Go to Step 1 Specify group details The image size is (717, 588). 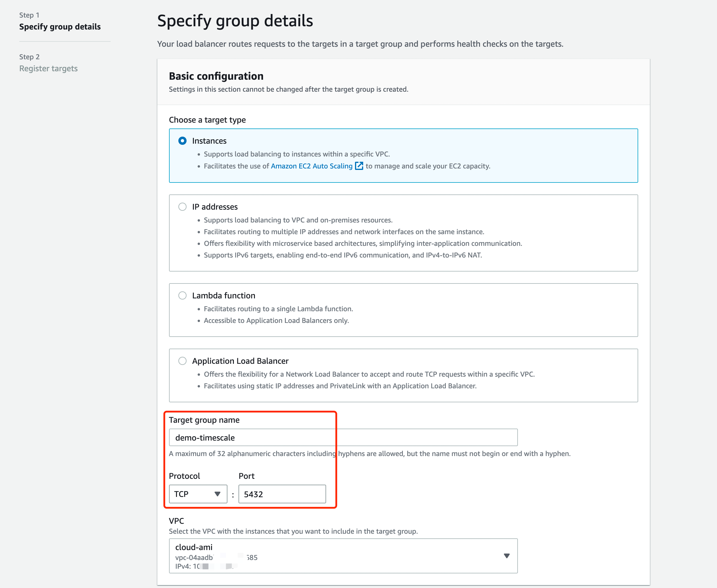[x=60, y=27]
